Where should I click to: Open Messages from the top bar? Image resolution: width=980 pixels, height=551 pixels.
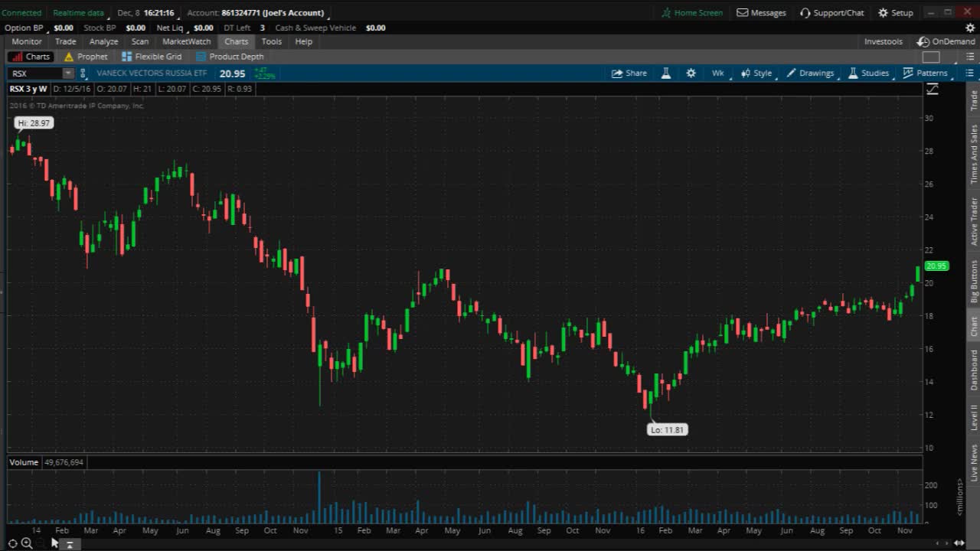tap(761, 12)
